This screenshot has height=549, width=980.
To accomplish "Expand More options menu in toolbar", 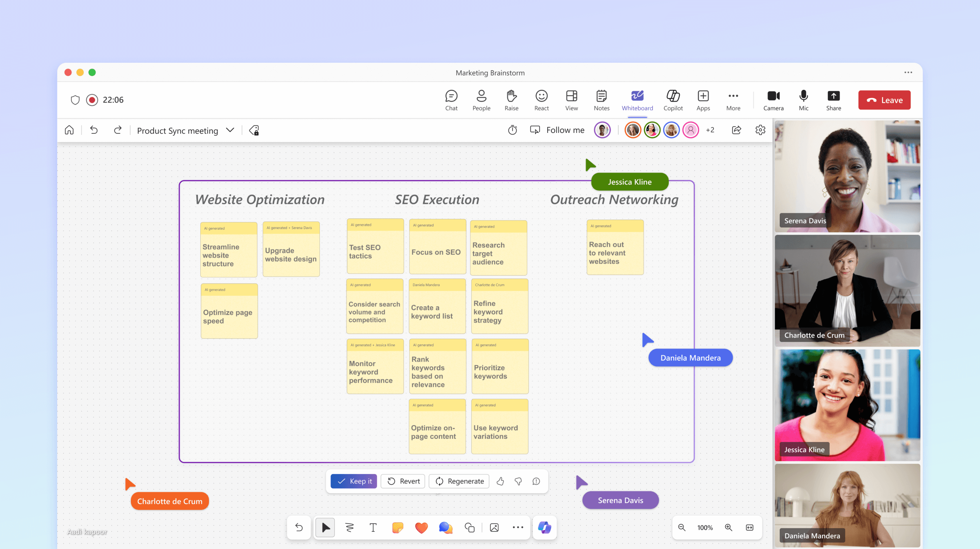I will pos(734,99).
